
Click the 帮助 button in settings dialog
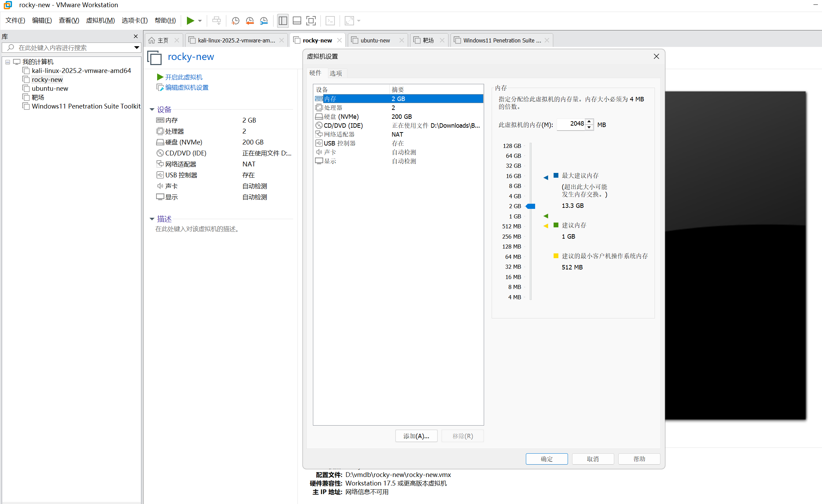click(x=639, y=459)
